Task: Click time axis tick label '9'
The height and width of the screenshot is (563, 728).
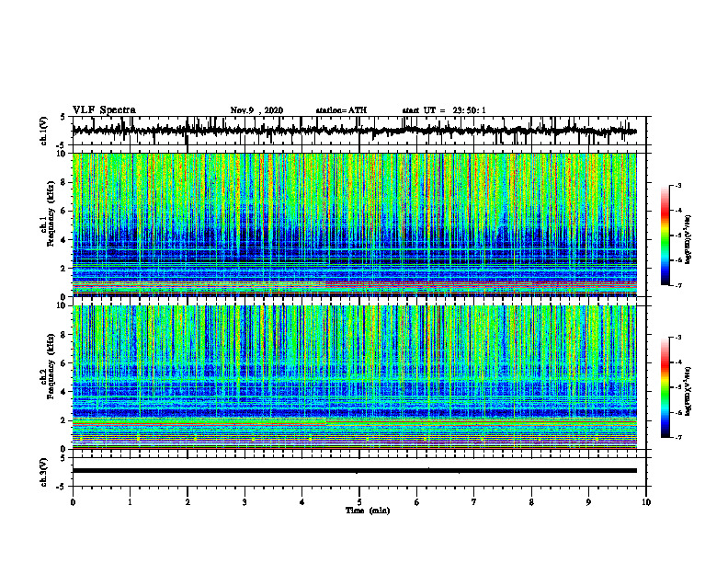Action: [588, 502]
